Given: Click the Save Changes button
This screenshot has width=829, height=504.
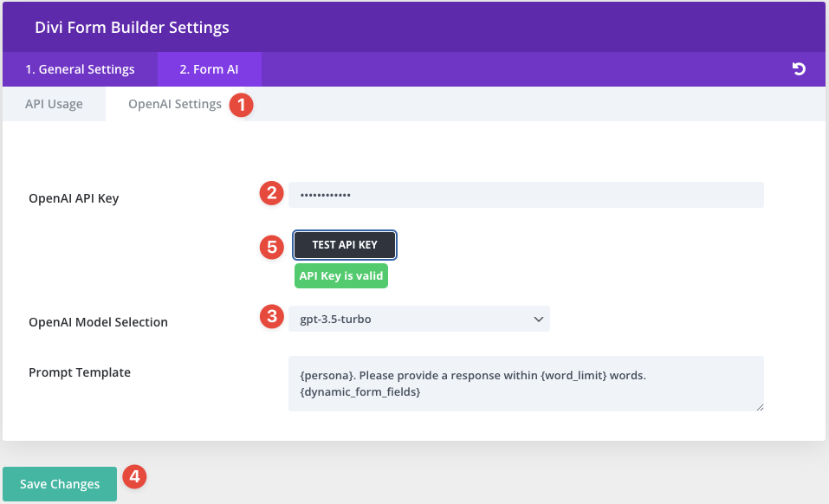Looking at the screenshot, I should point(59,483).
